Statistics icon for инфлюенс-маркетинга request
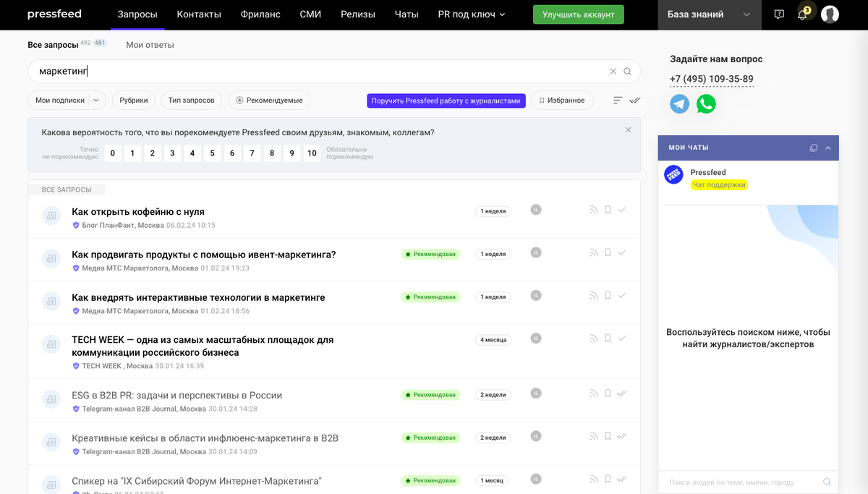Screen dimensions: 868x494 point(536,436)
